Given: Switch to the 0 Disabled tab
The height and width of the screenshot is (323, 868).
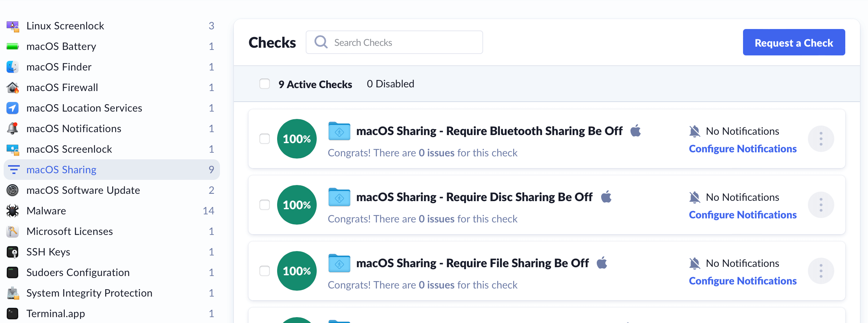Looking at the screenshot, I should point(390,84).
